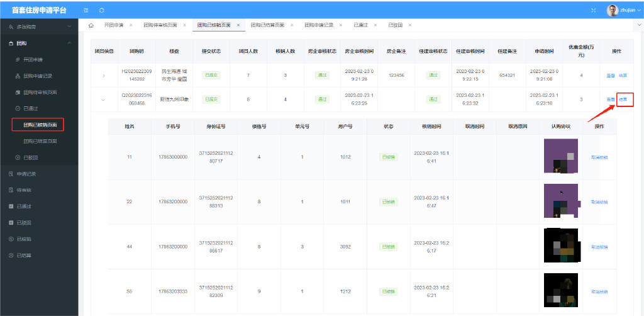Viewport: 644px width, 316px height.
Task: Open 认购协议 image for member 55
Action: click(560, 290)
